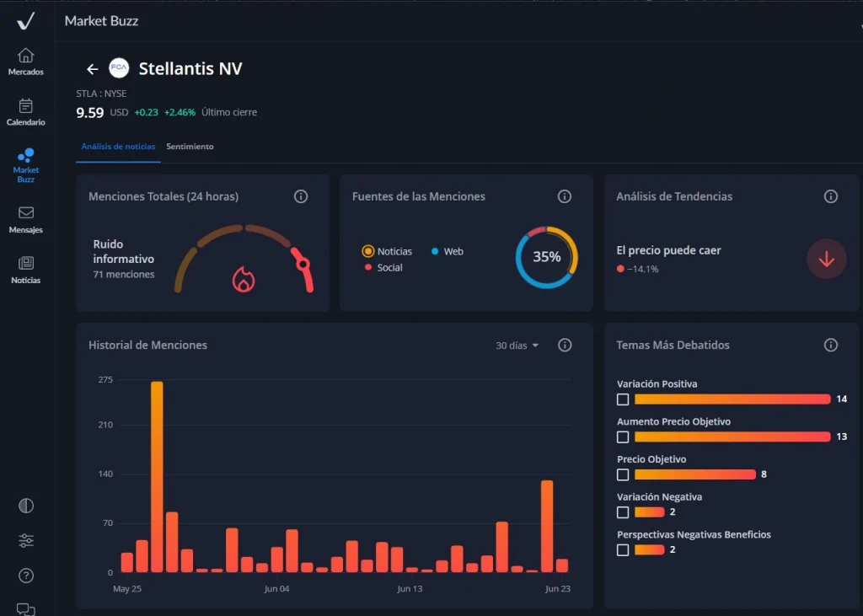
Task: Open Mensajes envelope icon
Action: [26, 212]
